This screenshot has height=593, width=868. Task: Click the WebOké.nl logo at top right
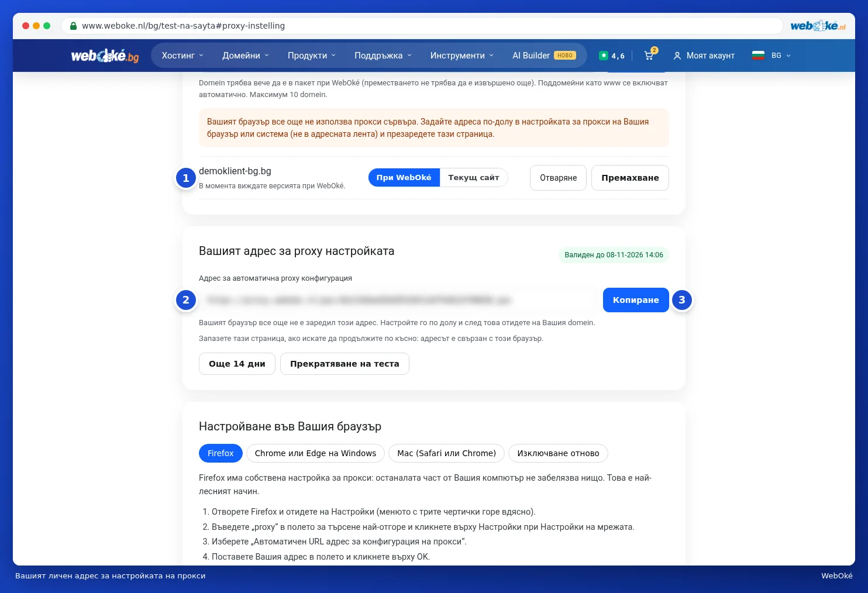coord(818,26)
